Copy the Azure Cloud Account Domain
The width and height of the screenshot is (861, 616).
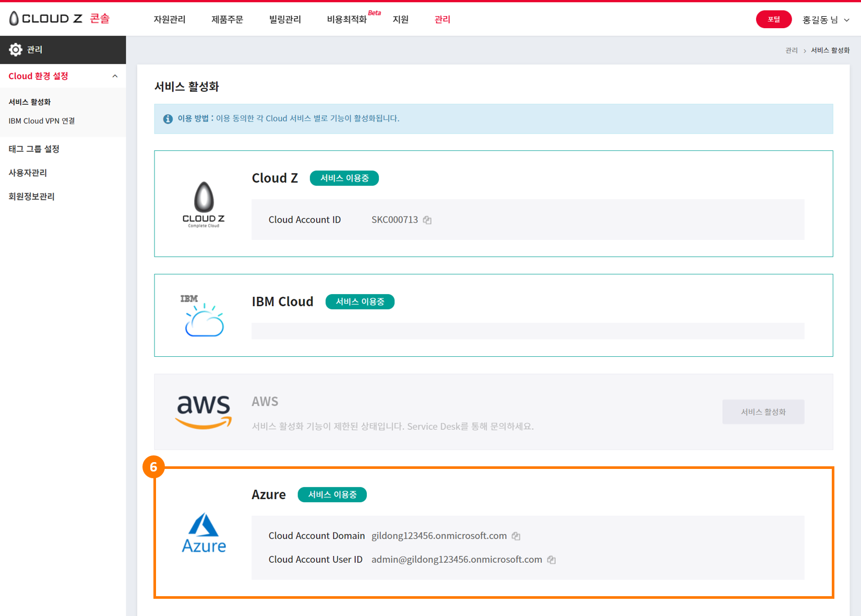click(x=516, y=536)
